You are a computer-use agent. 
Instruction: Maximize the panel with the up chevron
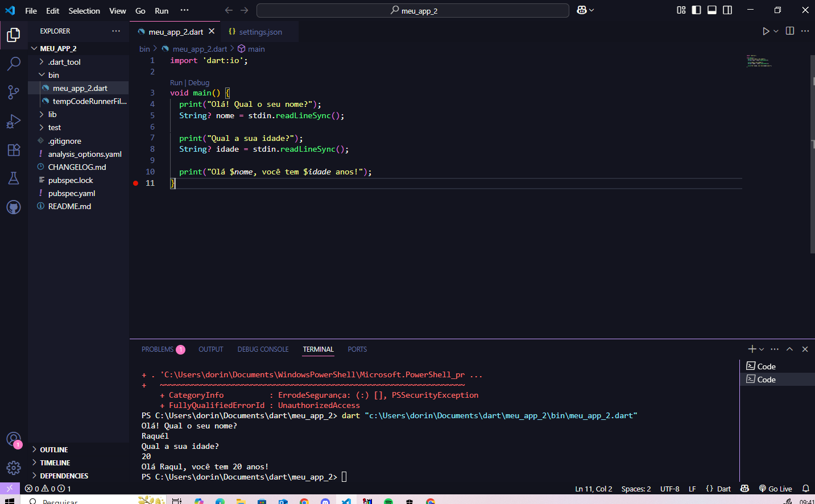790,349
